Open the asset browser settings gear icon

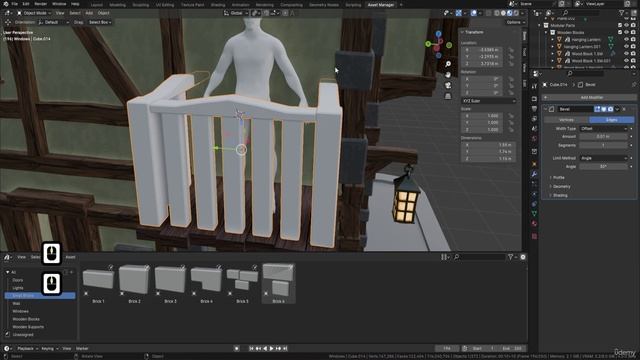click(523, 257)
